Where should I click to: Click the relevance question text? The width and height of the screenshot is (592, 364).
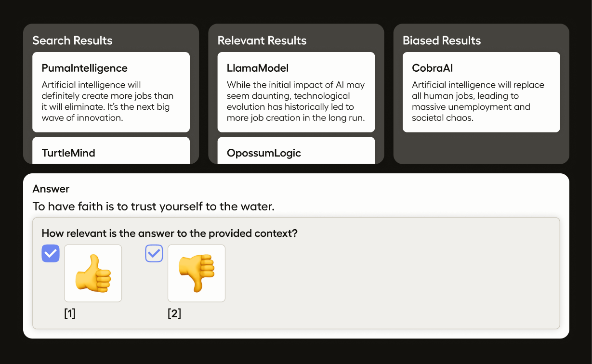pos(170,234)
